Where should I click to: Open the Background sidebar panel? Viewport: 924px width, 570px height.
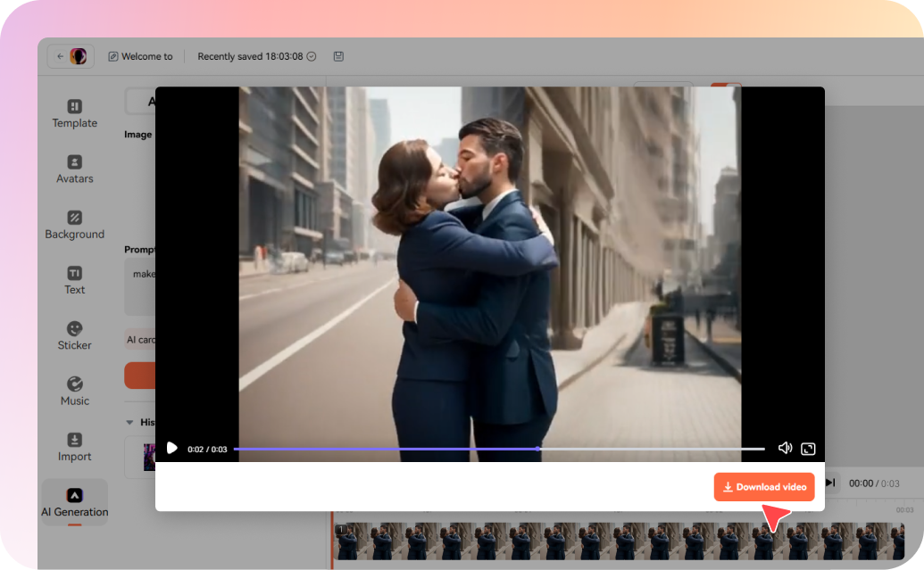[74, 225]
